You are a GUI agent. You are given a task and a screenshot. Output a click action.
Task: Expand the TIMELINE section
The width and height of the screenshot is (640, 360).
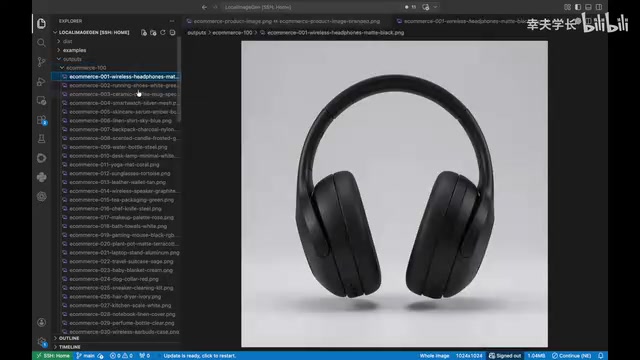69,347
